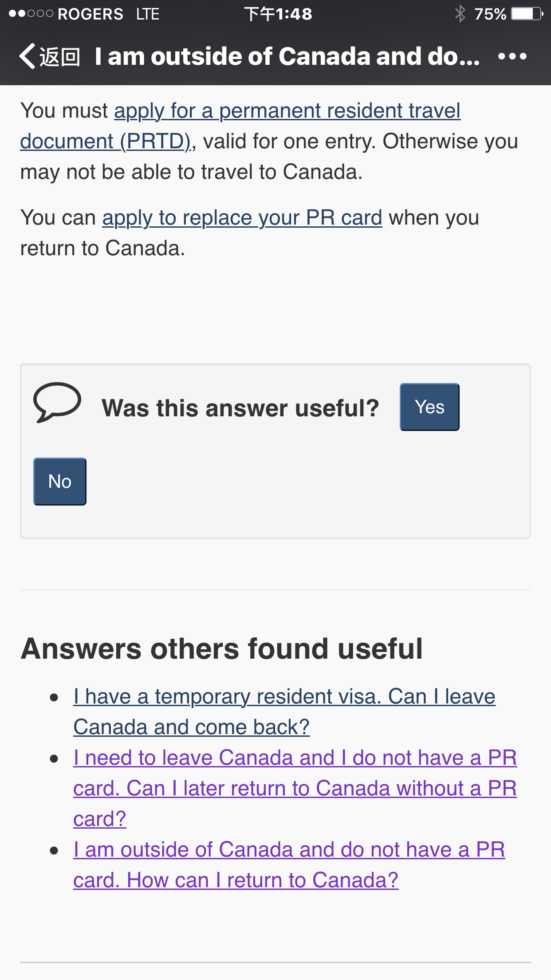Tap the back chevron arrow icon
The image size is (551, 980).
tap(27, 56)
